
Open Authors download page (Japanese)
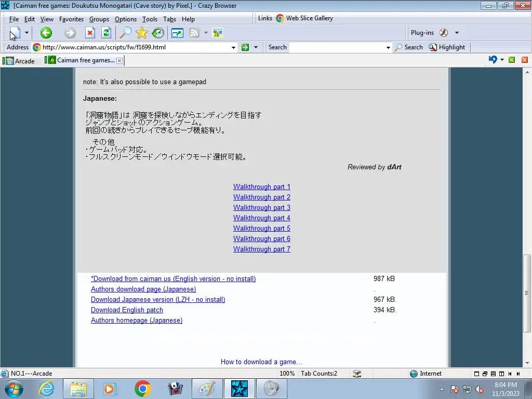coord(143,289)
